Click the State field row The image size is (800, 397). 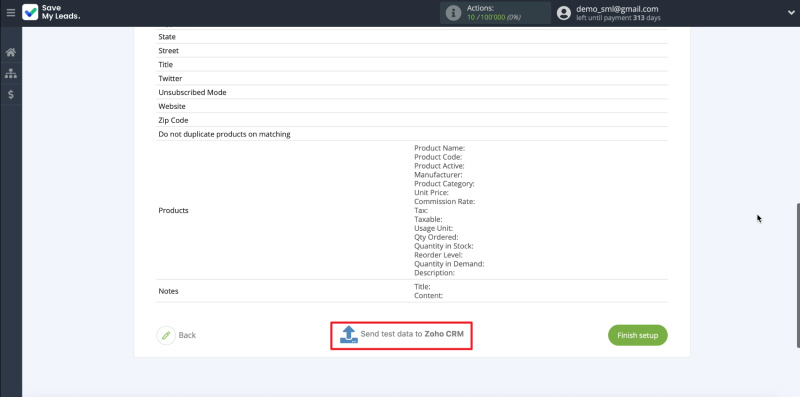[x=412, y=37]
